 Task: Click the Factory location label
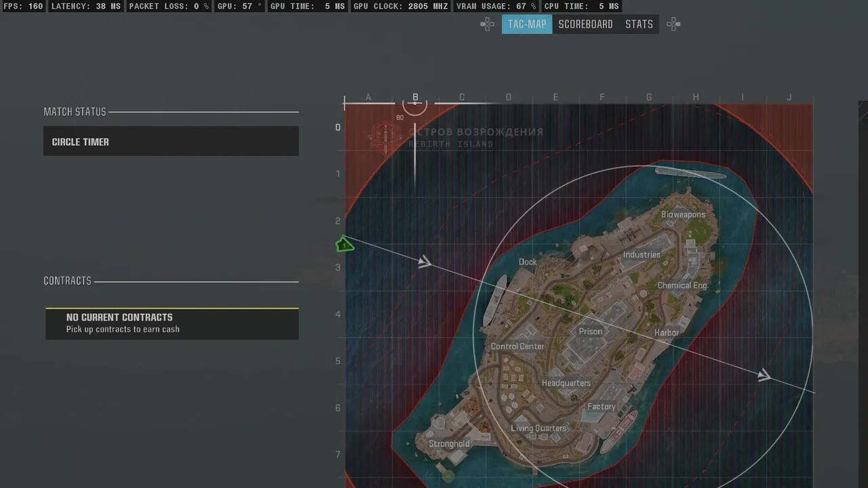[x=601, y=407]
